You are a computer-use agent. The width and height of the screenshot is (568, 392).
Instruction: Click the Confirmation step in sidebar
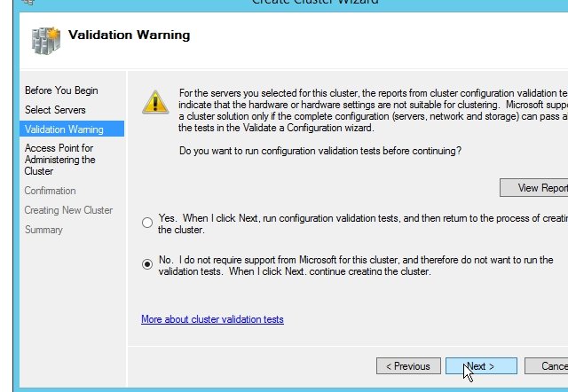[x=50, y=191]
